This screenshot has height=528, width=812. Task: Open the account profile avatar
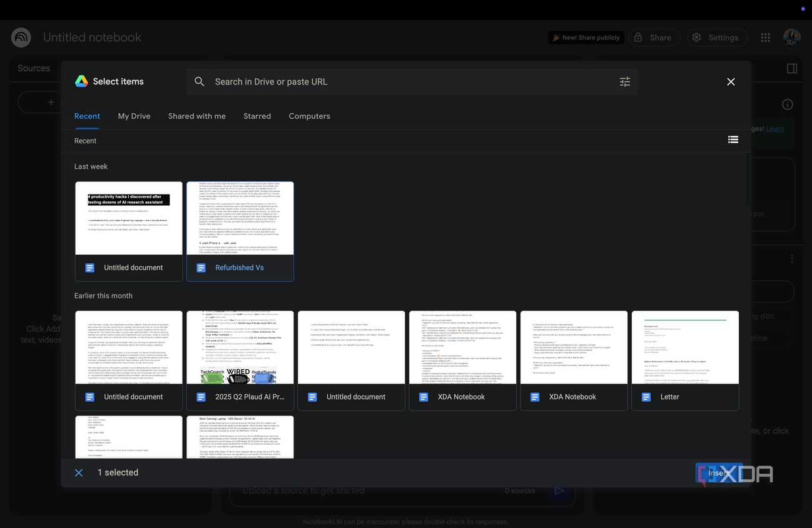(x=792, y=38)
